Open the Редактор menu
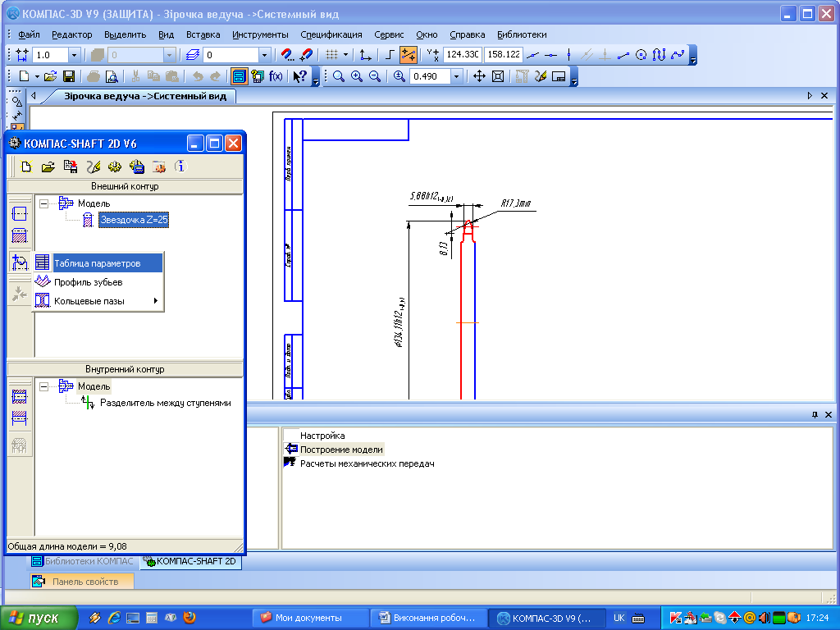The image size is (840, 630). [x=72, y=34]
